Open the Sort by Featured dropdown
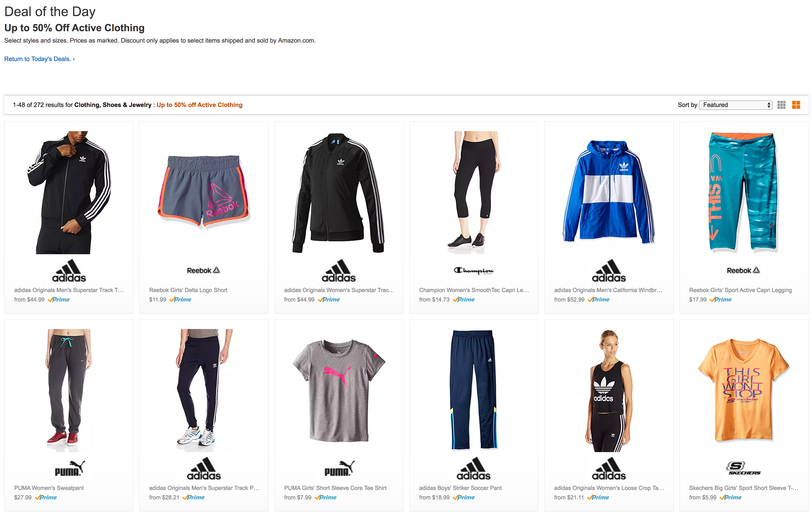Image resolution: width=812 pixels, height=516 pixels. click(x=735, y=105)
